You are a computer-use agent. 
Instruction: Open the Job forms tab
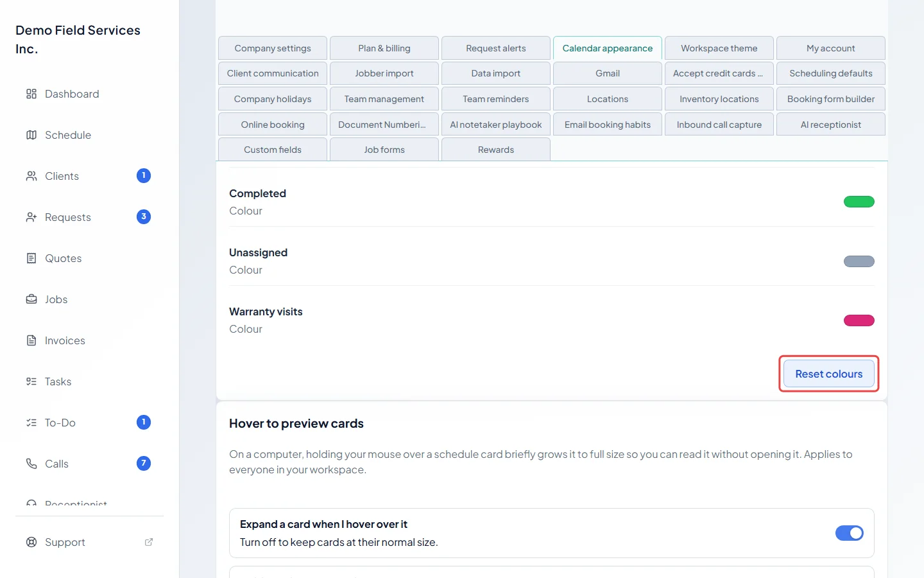click(384, 150)
